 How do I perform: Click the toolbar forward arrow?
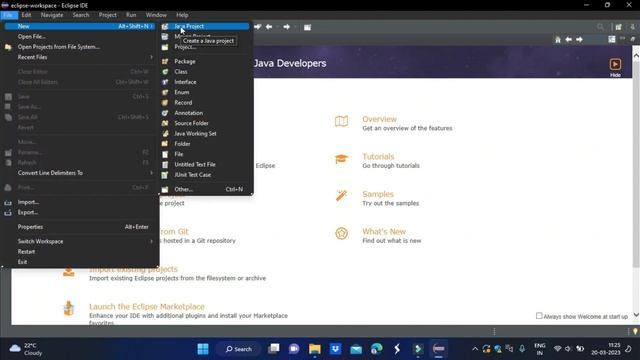(287, 27)
